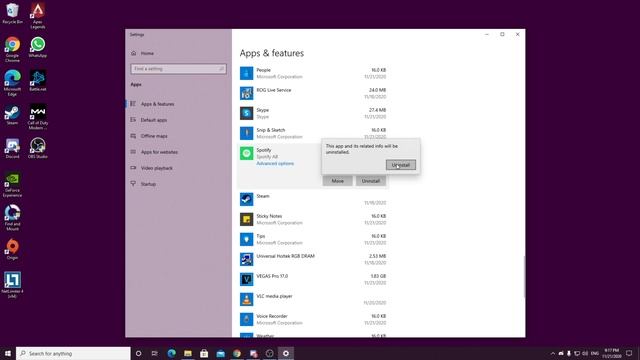The width and height of the screenshot is (640, 360).
Task: Select the People app icon
Action: click(246, 73)
